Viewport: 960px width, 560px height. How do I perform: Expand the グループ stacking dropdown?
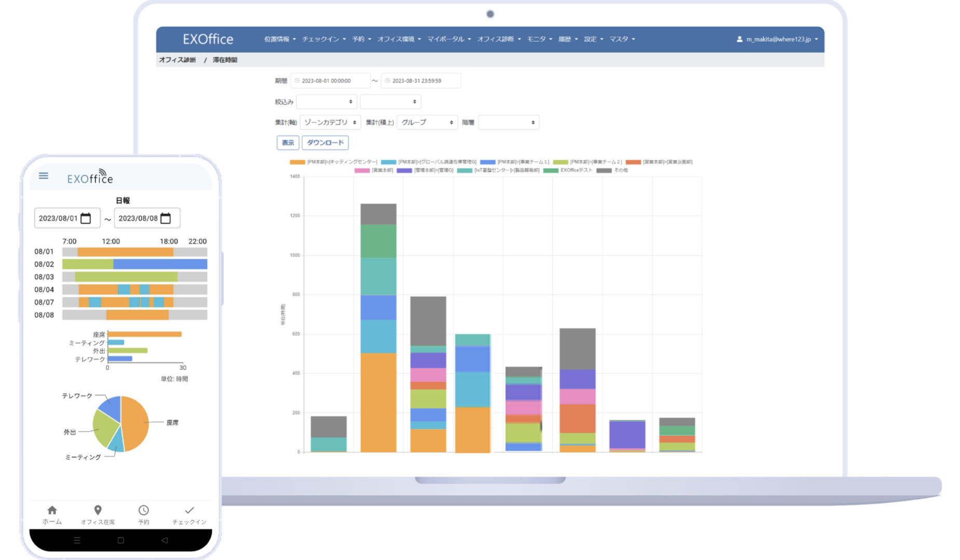[x=427, y=122]
